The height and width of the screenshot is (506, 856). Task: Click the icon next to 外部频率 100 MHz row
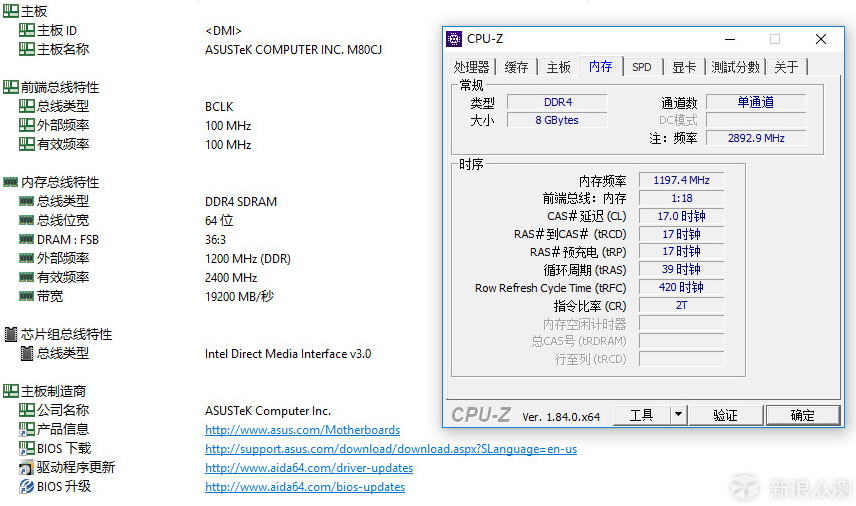(x=27, y=125)
